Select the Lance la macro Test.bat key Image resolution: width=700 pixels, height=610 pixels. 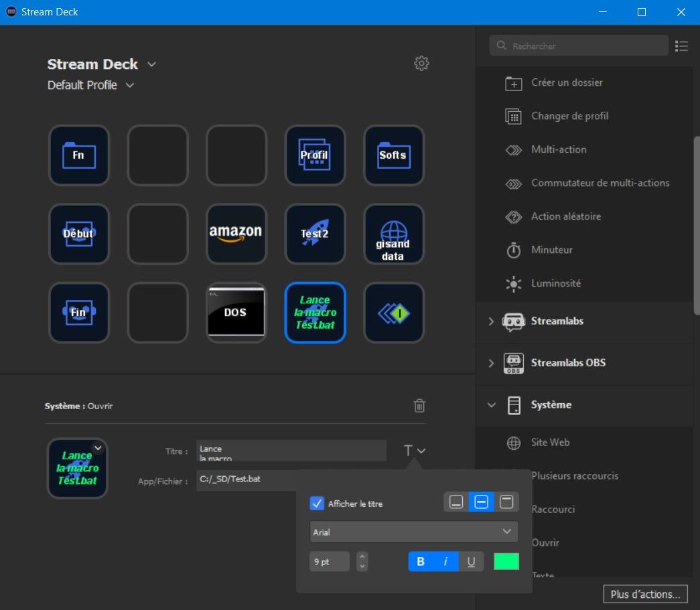click(316, 312)
